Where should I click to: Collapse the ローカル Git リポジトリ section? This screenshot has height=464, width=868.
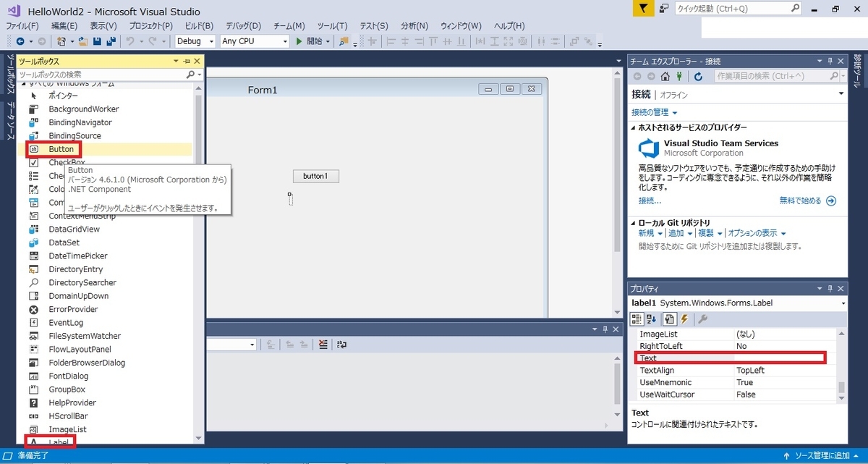pyautogui.click(x=633, y=223)
